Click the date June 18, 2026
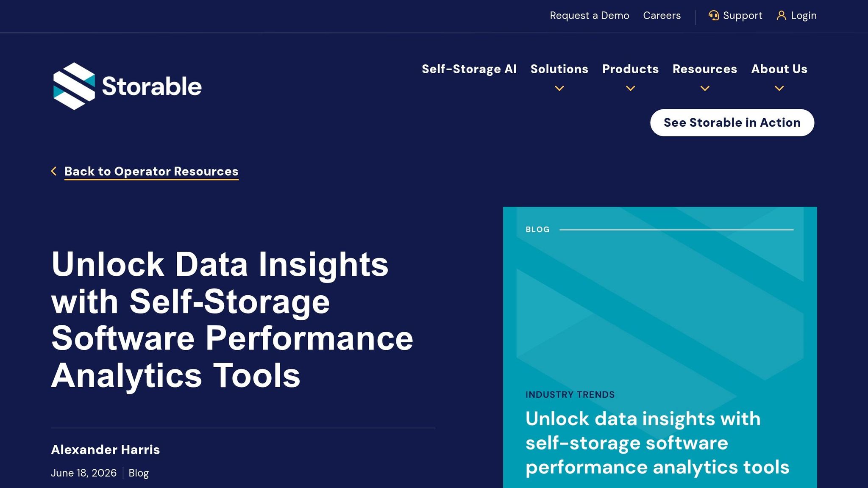The image size is (868, 488). coord(84,473)
